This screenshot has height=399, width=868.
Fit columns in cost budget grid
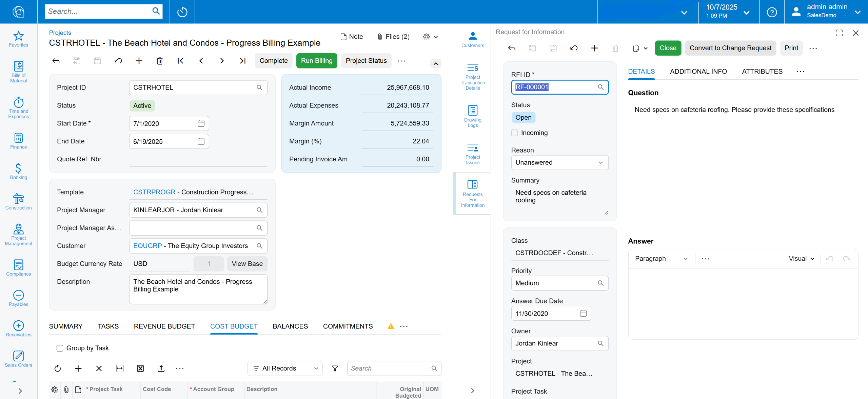(x=120, y=368)
